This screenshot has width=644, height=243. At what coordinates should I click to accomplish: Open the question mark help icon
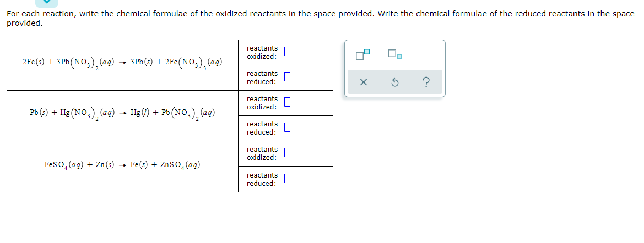(426, 83)
